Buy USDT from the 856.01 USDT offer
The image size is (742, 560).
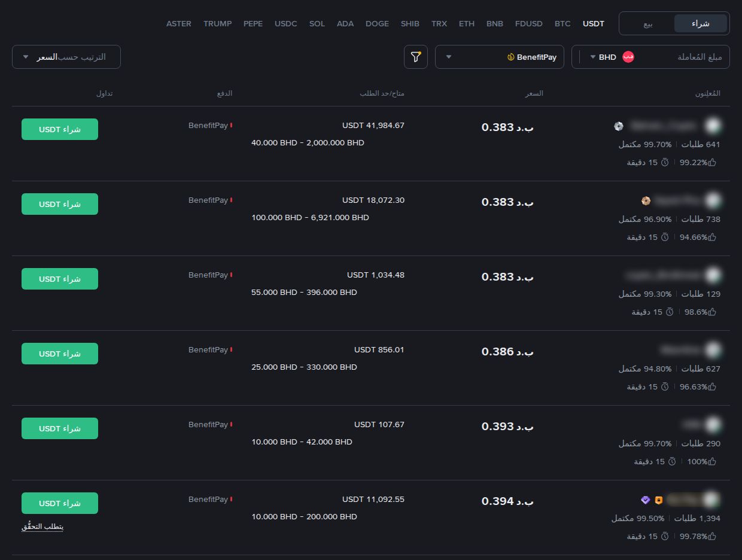(60, 354)
